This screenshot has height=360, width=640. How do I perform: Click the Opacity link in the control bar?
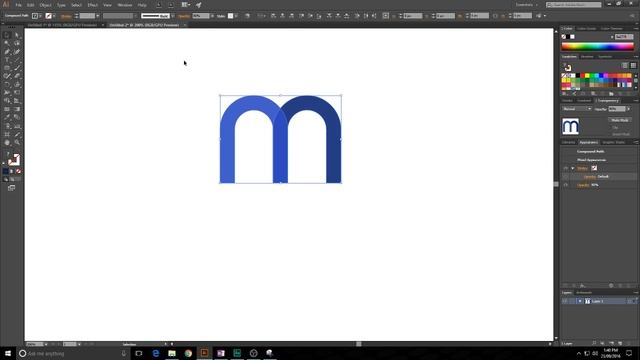pos(184,16)
